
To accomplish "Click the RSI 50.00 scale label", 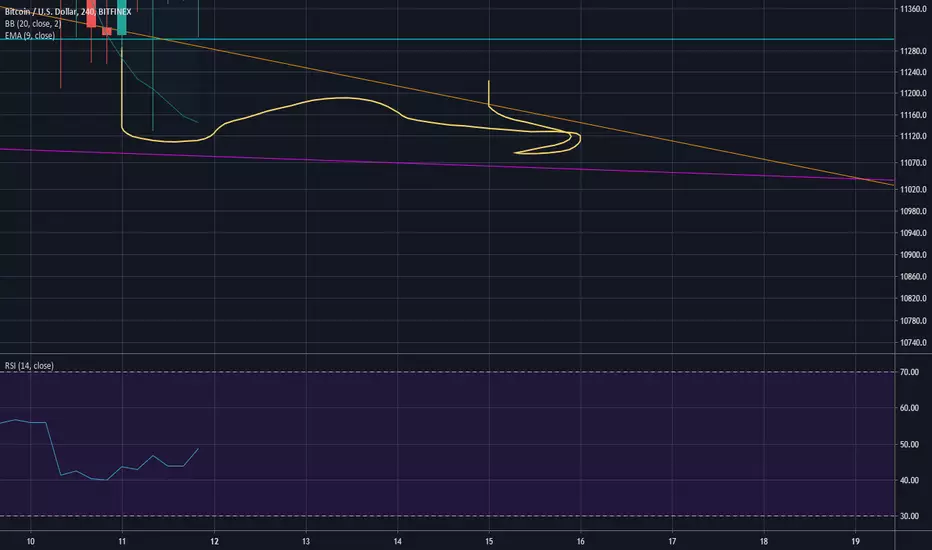I will (x=909, y=444).
